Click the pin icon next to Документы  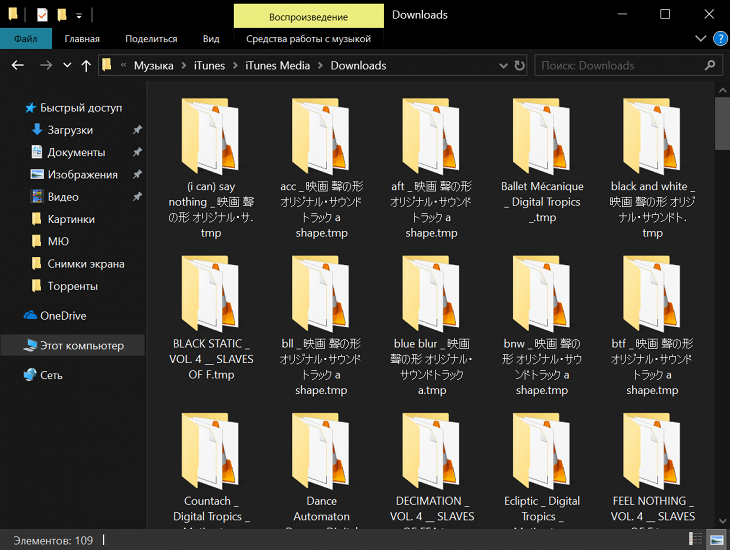[x=137, y=152]
